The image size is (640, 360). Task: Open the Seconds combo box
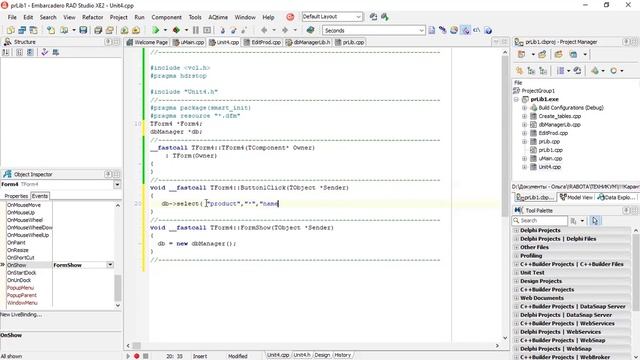pyautogui.click(x=421, y=30)
